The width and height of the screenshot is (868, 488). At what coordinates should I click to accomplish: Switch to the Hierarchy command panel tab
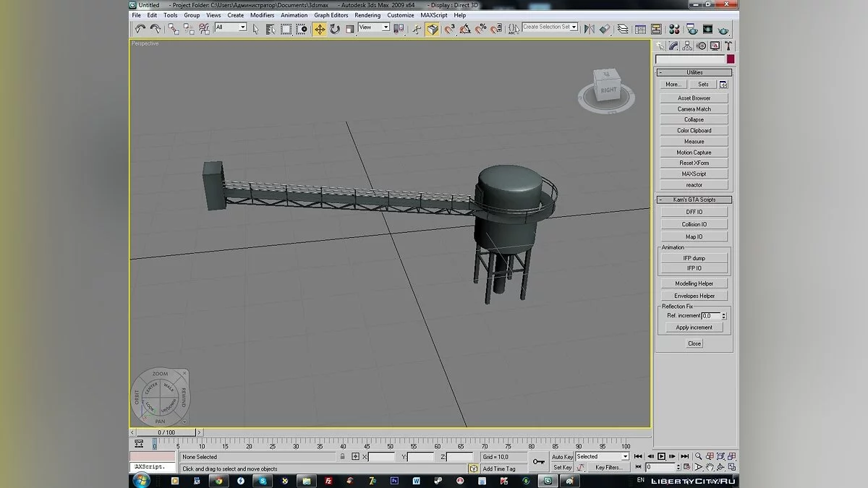point(687,46)
